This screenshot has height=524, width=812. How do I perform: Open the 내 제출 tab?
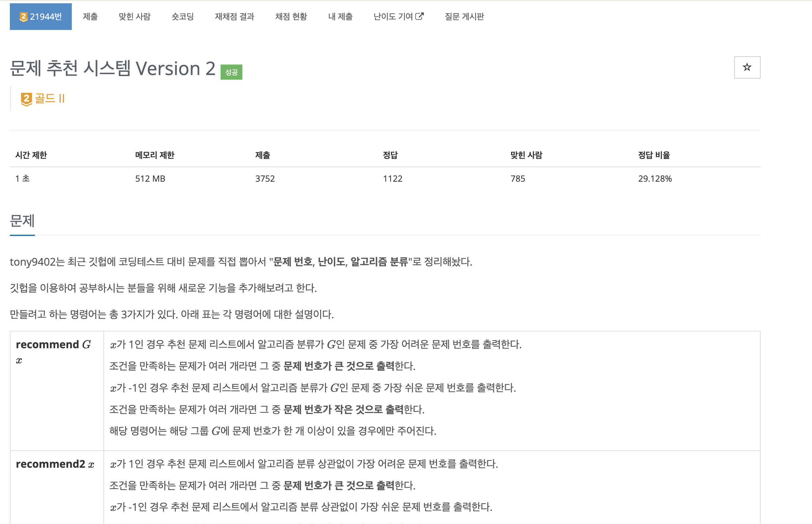(x=340, y=17)
